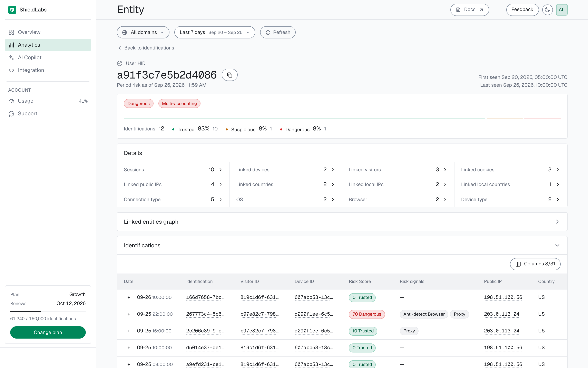This screenshot has width=588, height=368.
Task: Open Linked cookies chevron
Action: (x=558, y=170)
